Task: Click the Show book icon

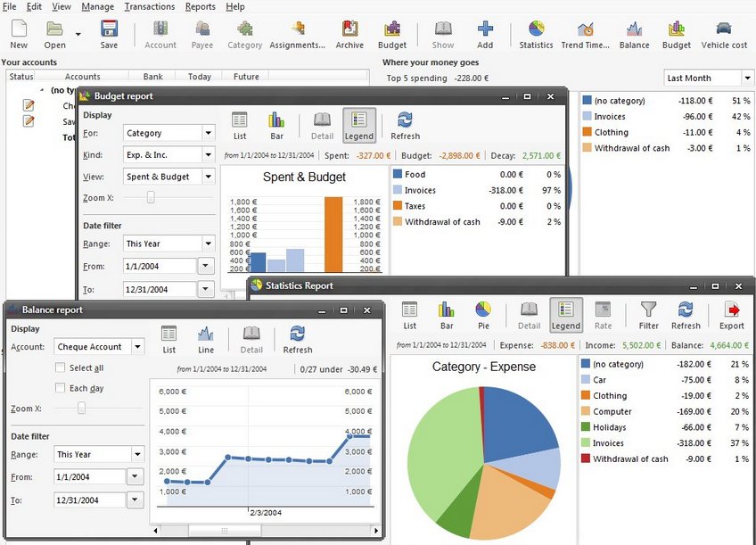Action: click(443, 29)
